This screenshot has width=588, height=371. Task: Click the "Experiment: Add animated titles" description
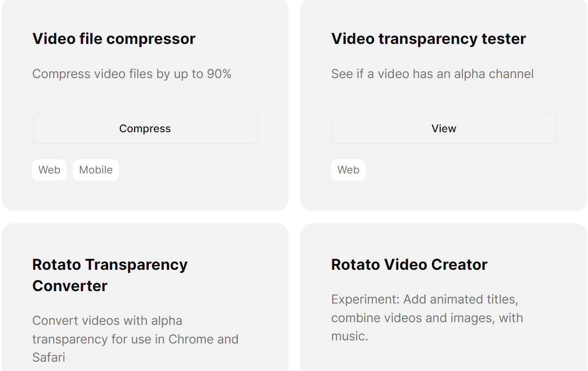pos(424,300)
